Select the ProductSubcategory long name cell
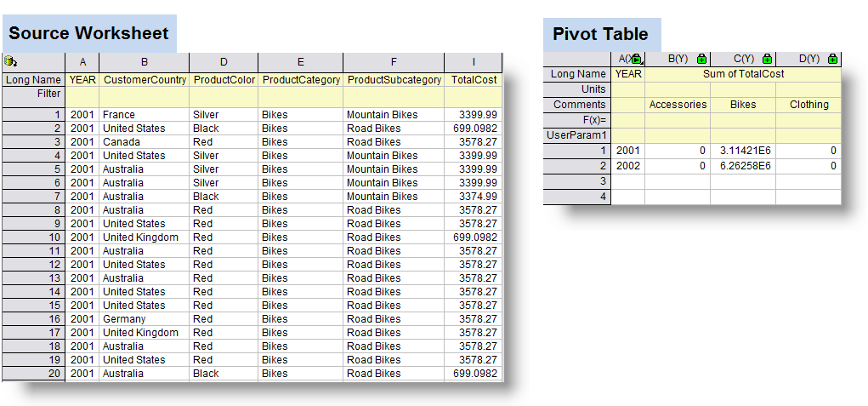 click(394, 80)
